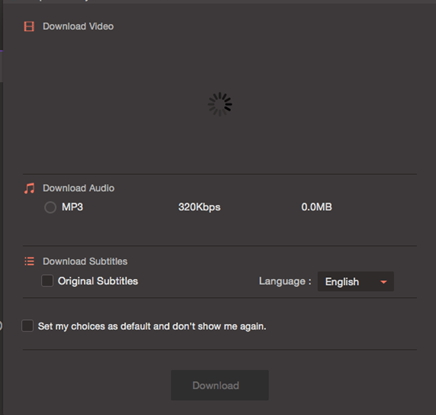Click the 320Kbps bitrate text
The height and width of the screenshot is (415, 436).
coord(199,207)
